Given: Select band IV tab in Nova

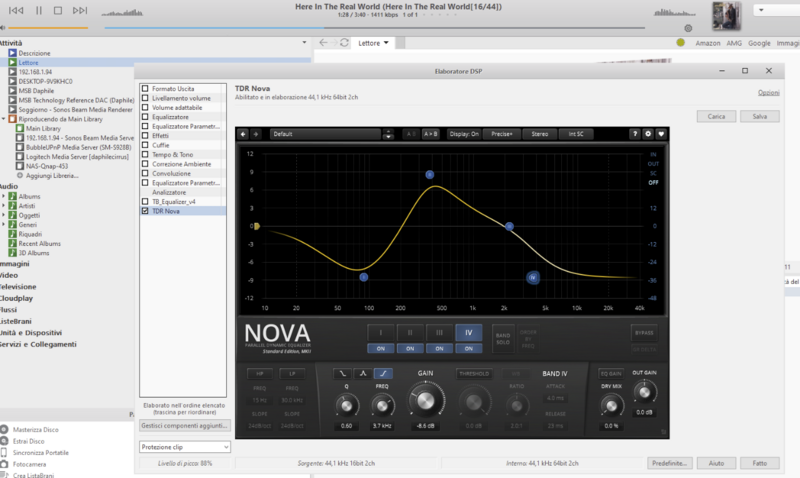Looking at the screenshot, I should tap(468, 331).
